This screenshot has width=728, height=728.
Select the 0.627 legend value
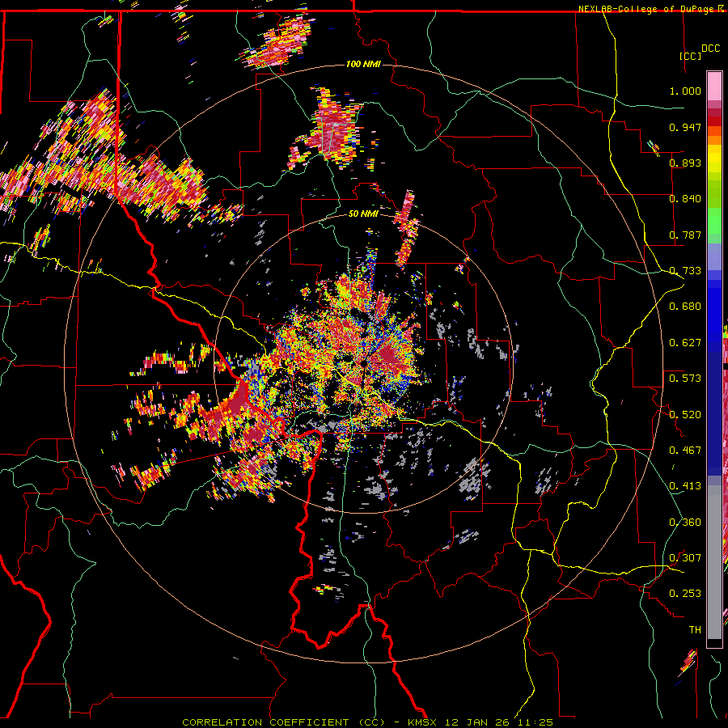(685, 343)
